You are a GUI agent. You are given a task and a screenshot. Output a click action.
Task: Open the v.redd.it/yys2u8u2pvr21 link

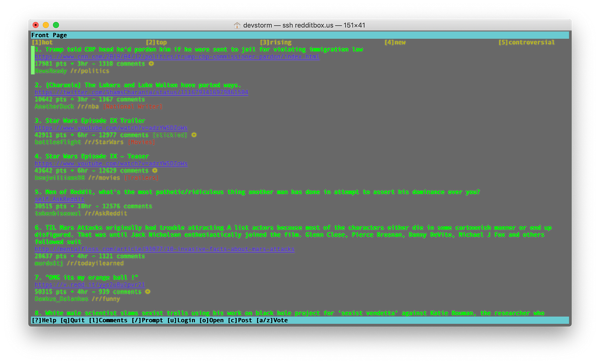[90, 285]
